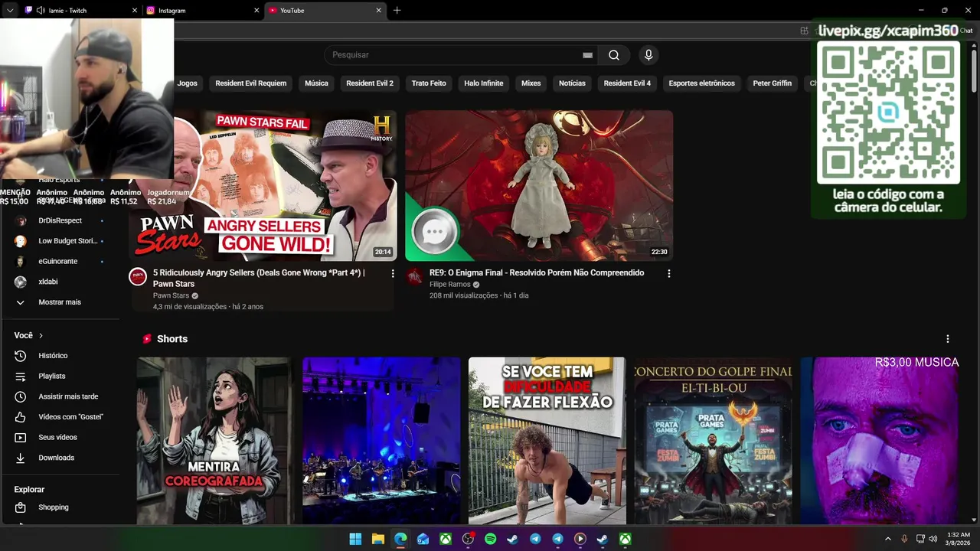Viewport: 980px width, 551px height.
Task: Open the orchestra concert stage Short
Action: [381, 441]
